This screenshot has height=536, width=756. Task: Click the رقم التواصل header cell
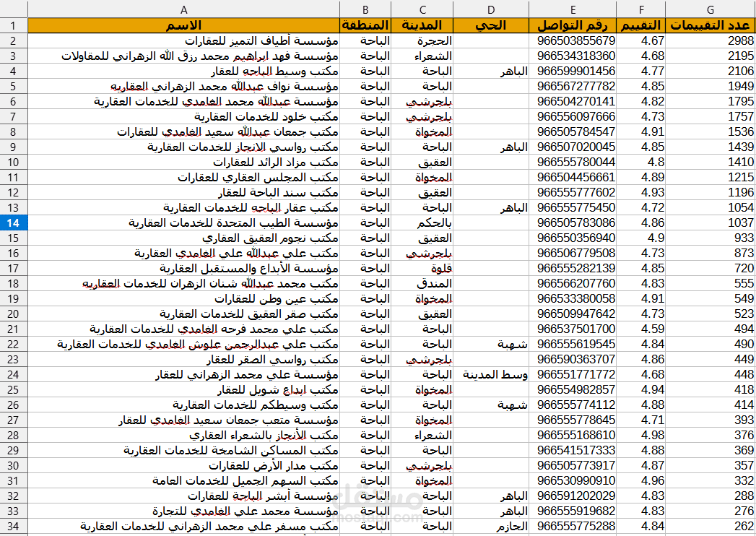point(573,25)
